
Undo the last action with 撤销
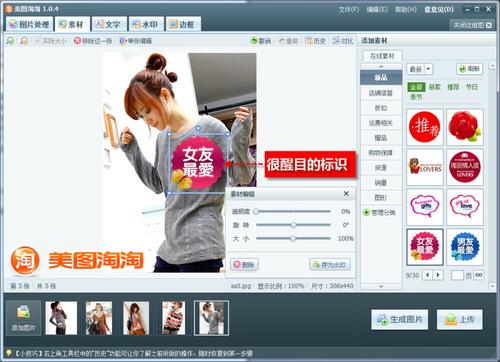point(260,41)
